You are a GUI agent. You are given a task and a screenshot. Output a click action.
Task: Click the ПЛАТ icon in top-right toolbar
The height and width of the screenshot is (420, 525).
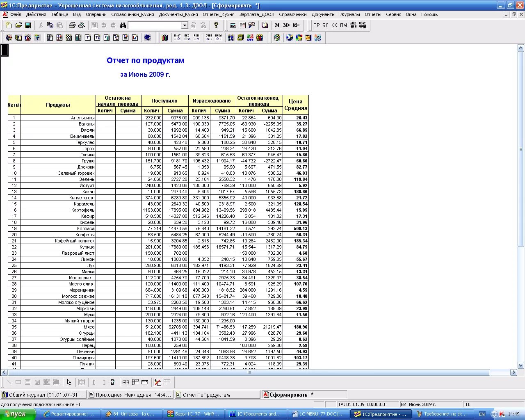coord(362,25)
